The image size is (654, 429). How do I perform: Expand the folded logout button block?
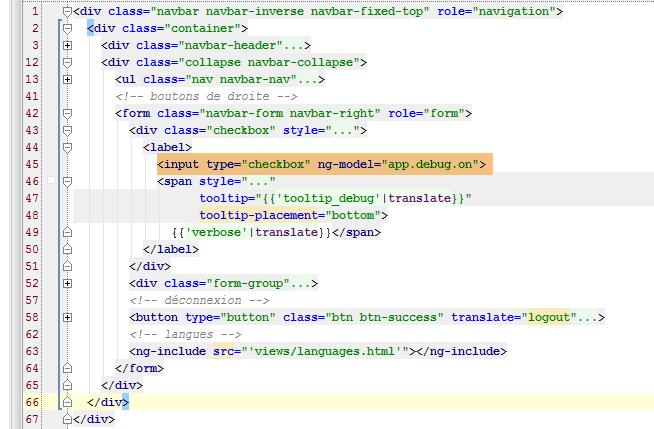click(67, 317)
